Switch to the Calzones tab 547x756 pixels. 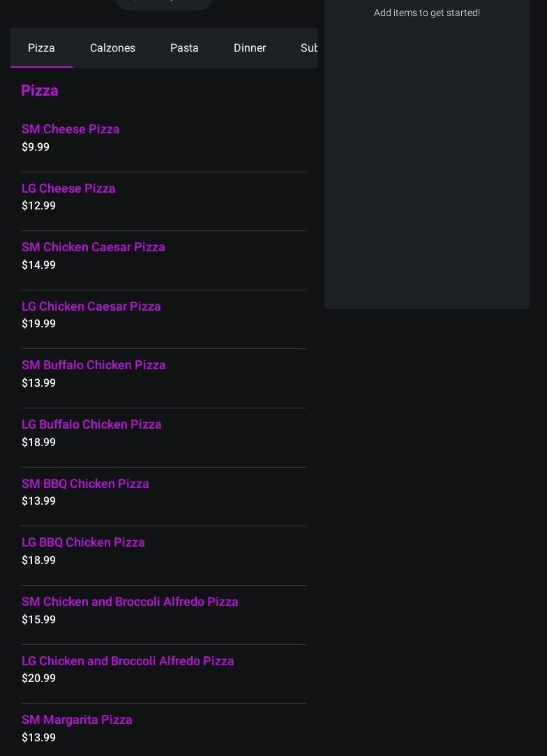tap(112, 47)
